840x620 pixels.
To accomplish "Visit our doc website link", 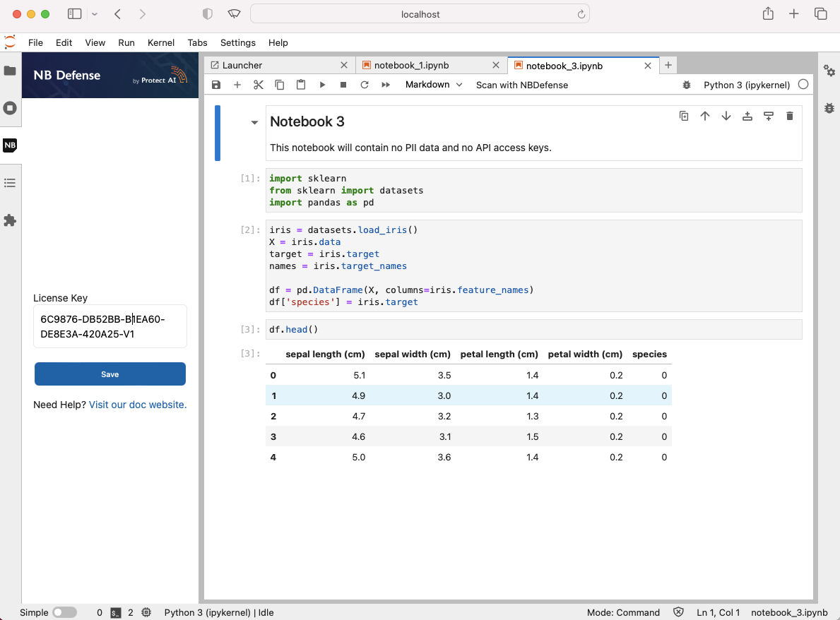I will [137, 405].
